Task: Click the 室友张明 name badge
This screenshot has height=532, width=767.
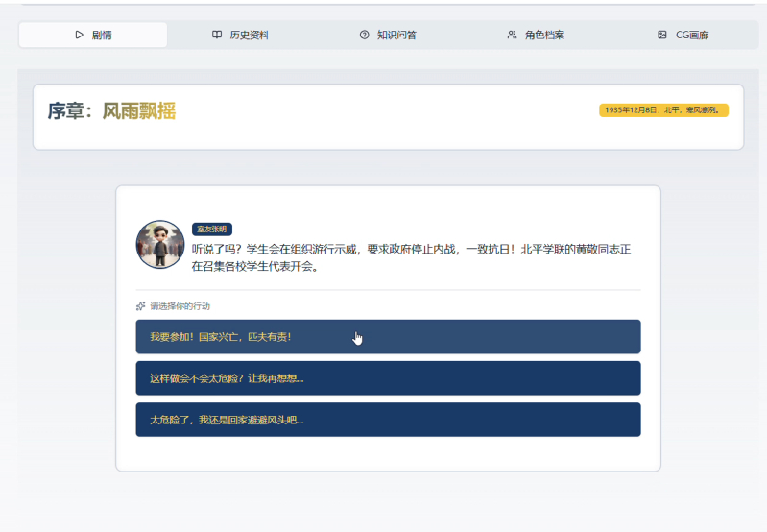Action: 212,230
